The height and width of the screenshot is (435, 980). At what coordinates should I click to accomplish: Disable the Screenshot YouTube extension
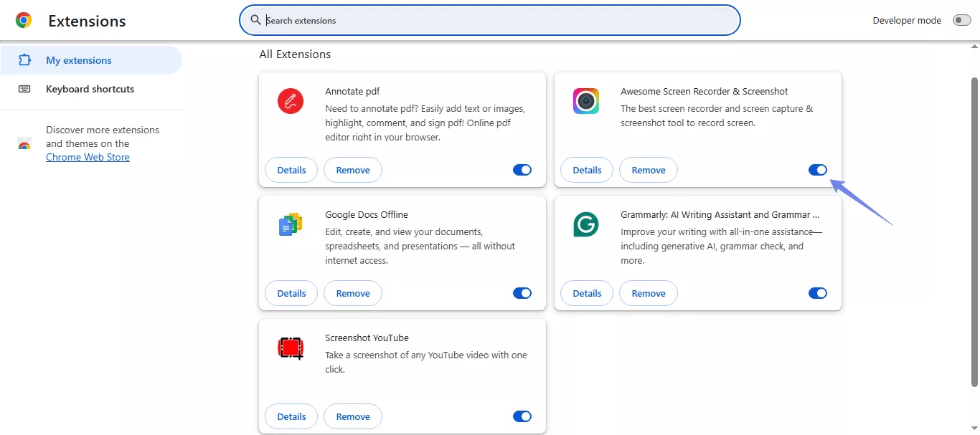[x=522, y=416]
